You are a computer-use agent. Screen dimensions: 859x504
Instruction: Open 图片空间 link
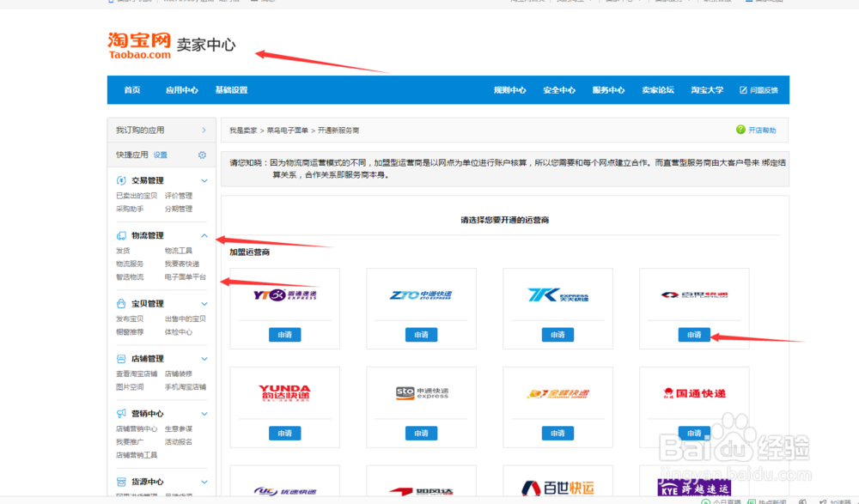click(x=130, y=386)
